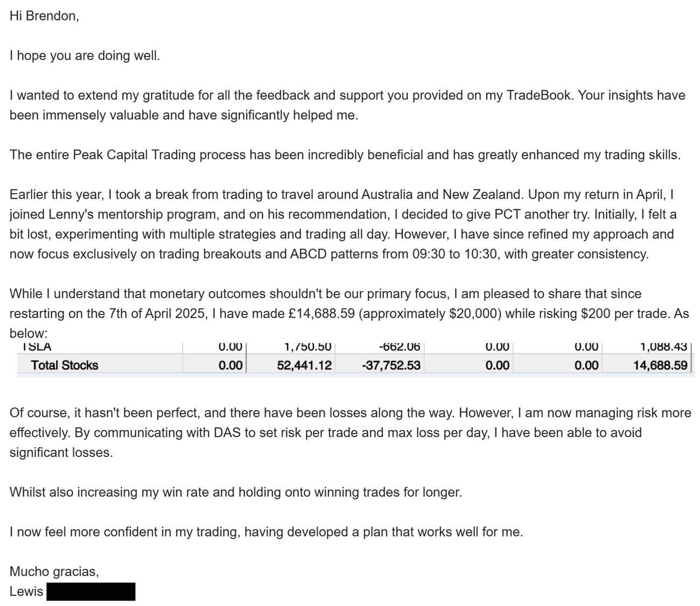Click the 1,088.43 value in the TSLA row
Viewport: 700px width, 606px height.
coord(663,347)
